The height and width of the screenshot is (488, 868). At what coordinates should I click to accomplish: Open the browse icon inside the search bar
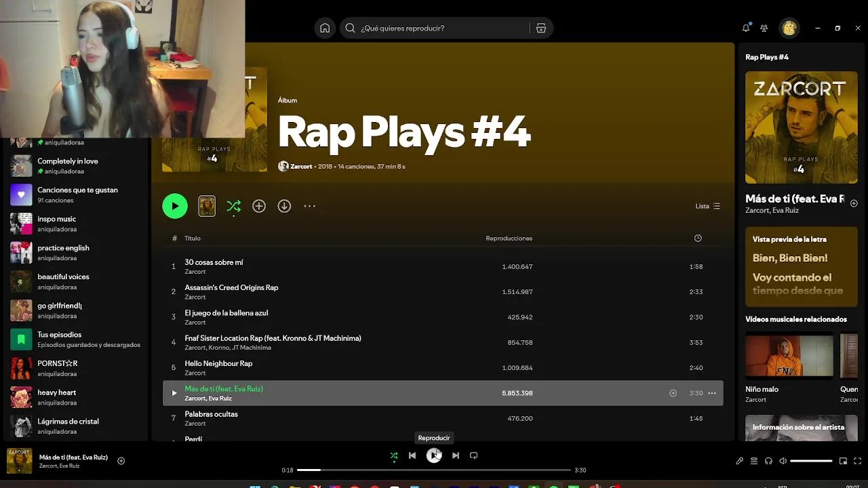(540, 28)
